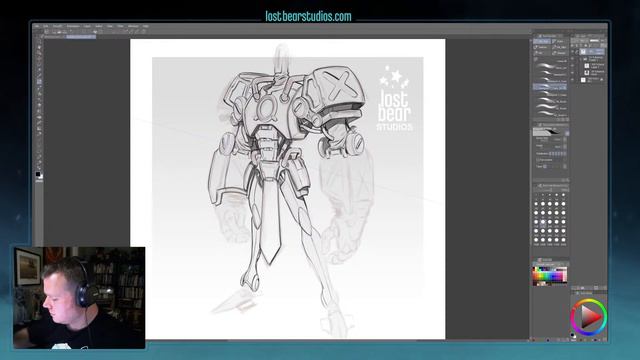This screenshot has width=640, height=360.
Task: Select the first brush stroke preview in sub tool list
Action: click(x=545, y=66)
